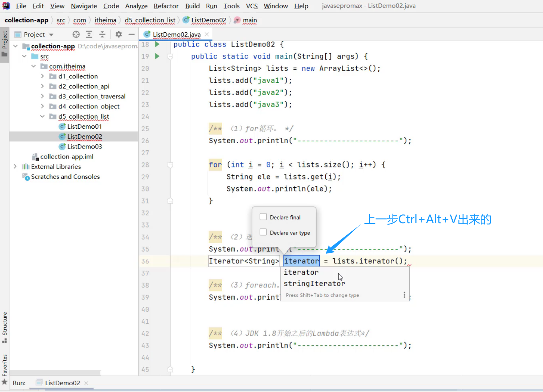This screenshot has width=543, height=392.
Task: Expand the d3_collection_traversal package
Action: pos(42,96)
